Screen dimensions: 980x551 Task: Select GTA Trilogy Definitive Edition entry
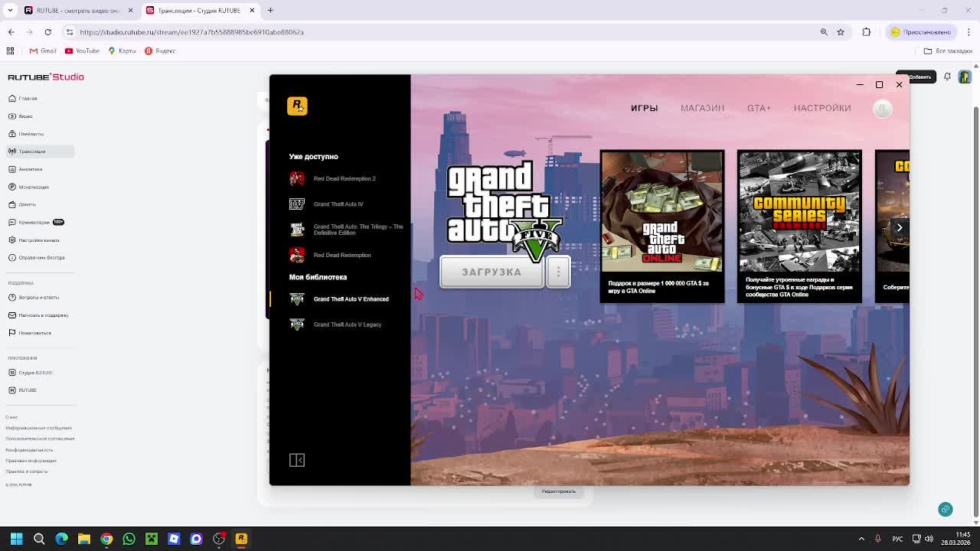pyautogui.click(x=358, y=230)
